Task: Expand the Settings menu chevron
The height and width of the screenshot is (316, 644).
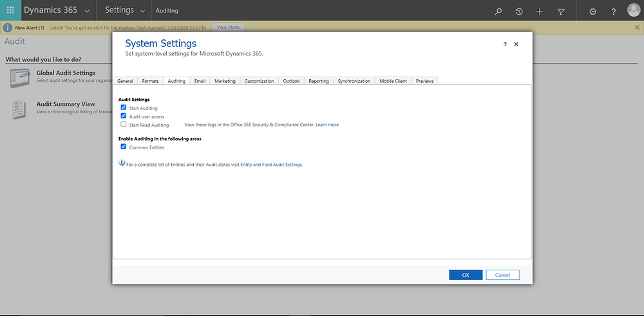Action: click(142, 11)
